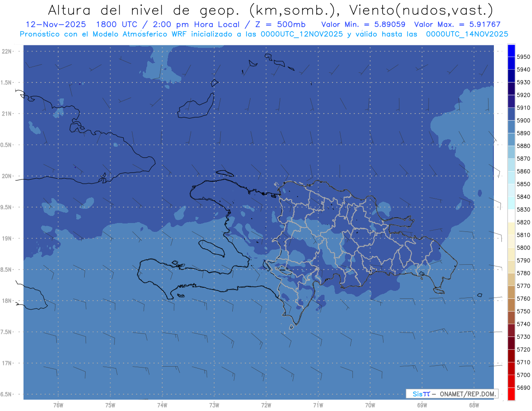Click 'Valor Max. = 5.91767' text
The width and height of the screenshot is (532, 411).
[457, 24]
